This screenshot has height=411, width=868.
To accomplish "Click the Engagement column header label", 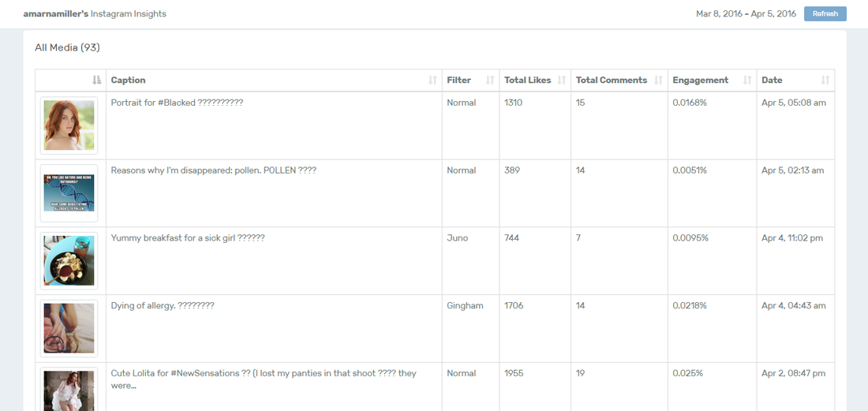I will (700, 80).
